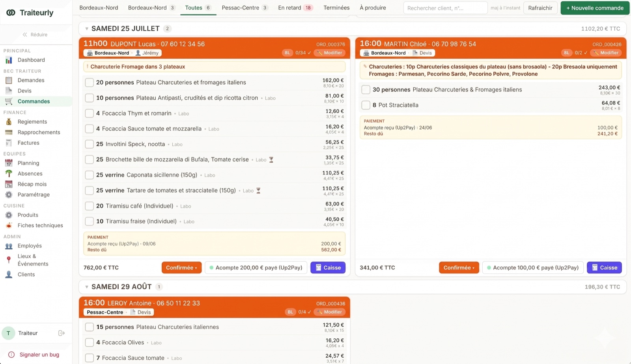Viewport: 631px width, 364px height.
Task: Check the 4 Focaccia Thym et romarin item
Action: click(90, 113)
